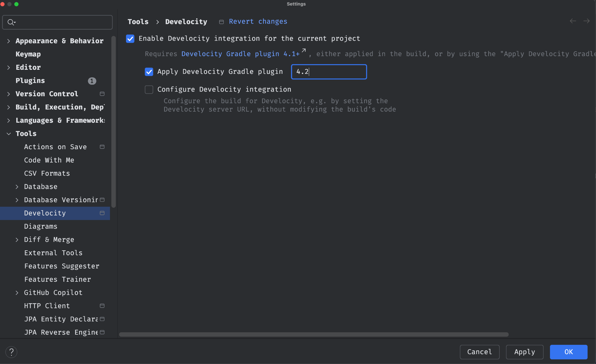Click the Develocity breadcrumb
This screenshot has width=596, height=364.
(x=186, y=22)
